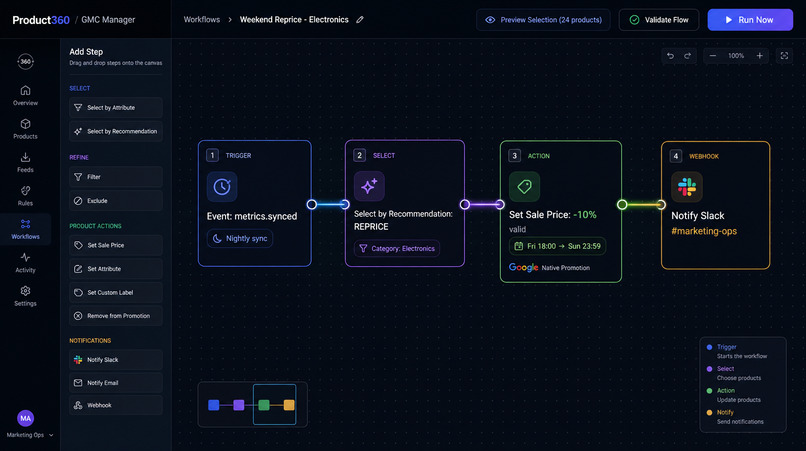
Task: Click the Slack icon in the Webhook node
Action: 687,187
